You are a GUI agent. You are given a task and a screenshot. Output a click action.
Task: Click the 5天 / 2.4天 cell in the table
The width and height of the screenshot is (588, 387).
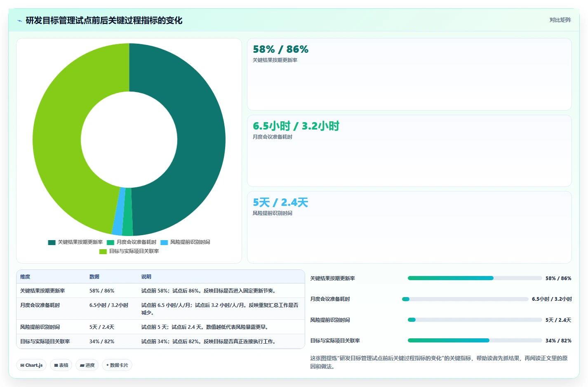point(102,327)
